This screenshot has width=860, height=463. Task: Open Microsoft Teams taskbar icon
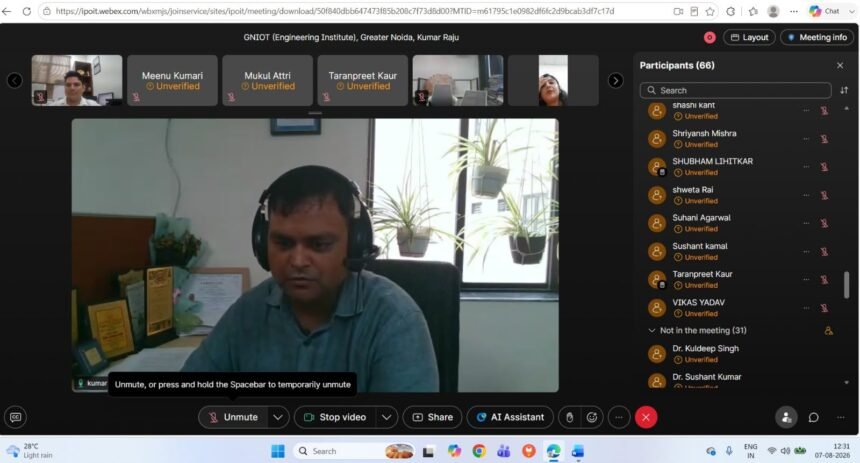point(503,451)
